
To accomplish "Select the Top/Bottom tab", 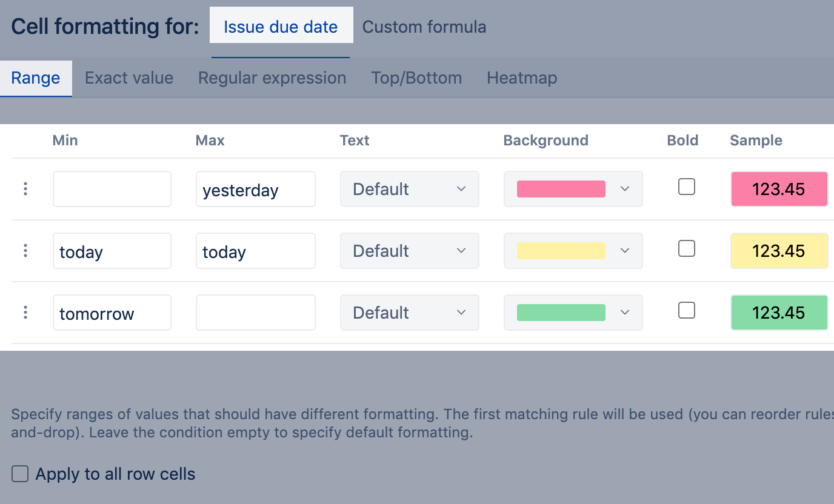I will (416, 78).
